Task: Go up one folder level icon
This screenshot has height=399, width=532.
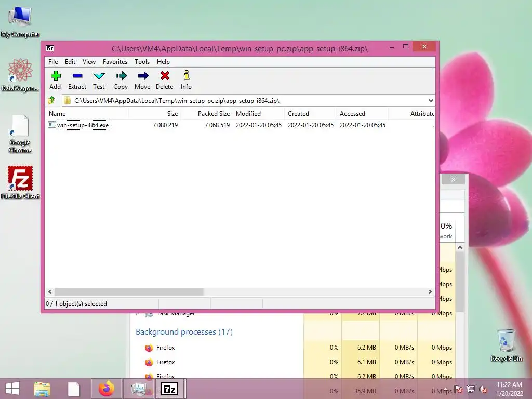Action: (51, 100)
